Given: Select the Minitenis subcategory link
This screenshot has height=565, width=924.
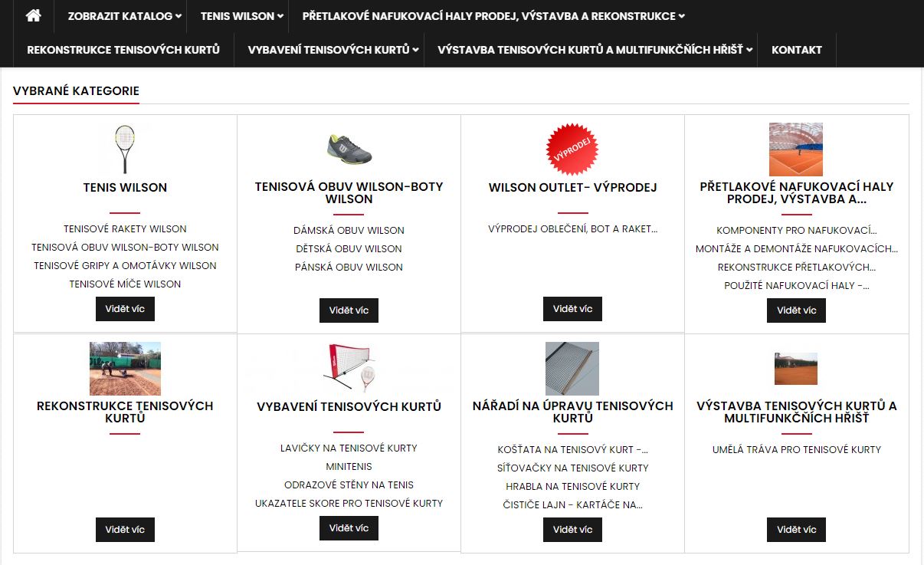Looking at the screenshot, I should 349,466.
